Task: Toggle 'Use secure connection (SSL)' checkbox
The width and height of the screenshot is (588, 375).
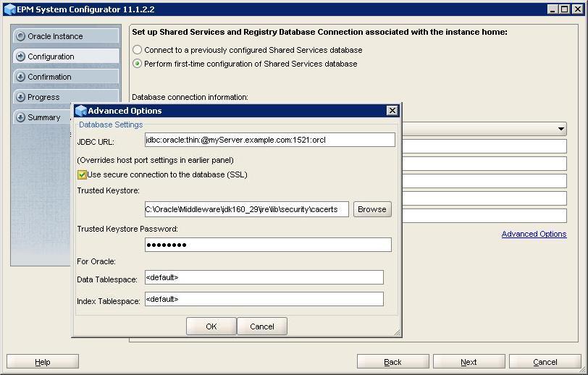Action: click(x=82, y=174)
